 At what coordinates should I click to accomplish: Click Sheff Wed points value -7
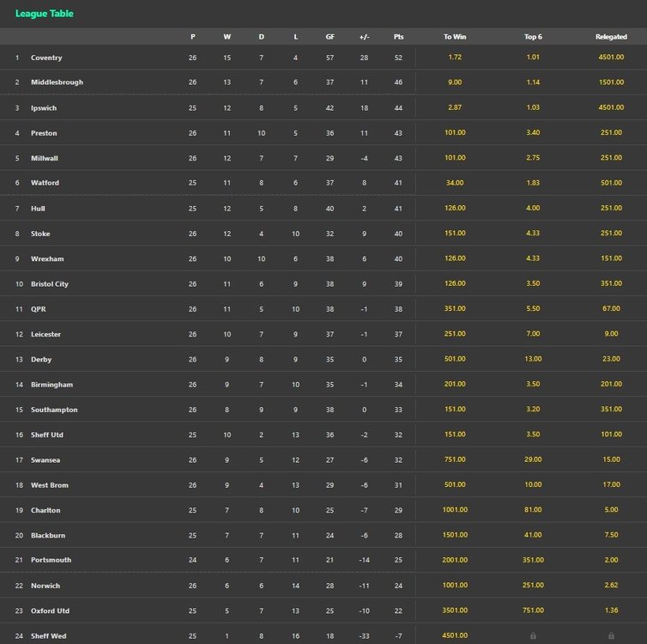[398, 636]
